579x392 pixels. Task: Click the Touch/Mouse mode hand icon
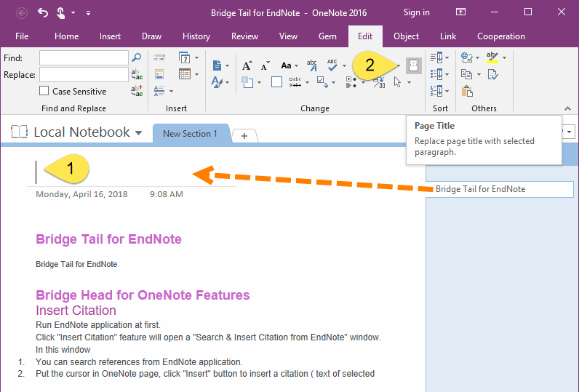click(60, 13)
